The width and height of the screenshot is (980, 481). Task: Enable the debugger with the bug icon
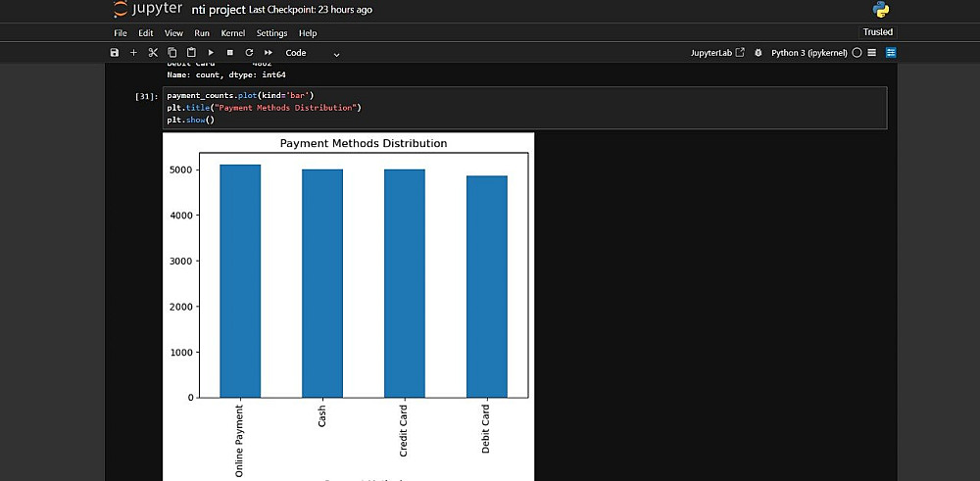tap(759, 53)
